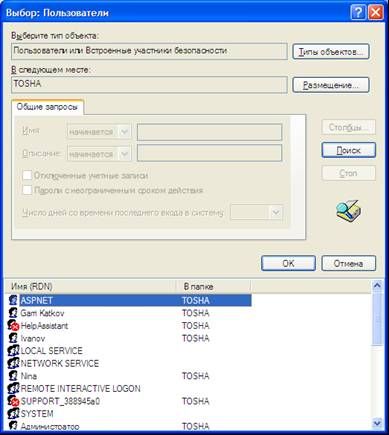Viewport: 389px width, 435px height.
Task: Select the LOCAL SERVICE row name
Action: [x=52, y=351]
